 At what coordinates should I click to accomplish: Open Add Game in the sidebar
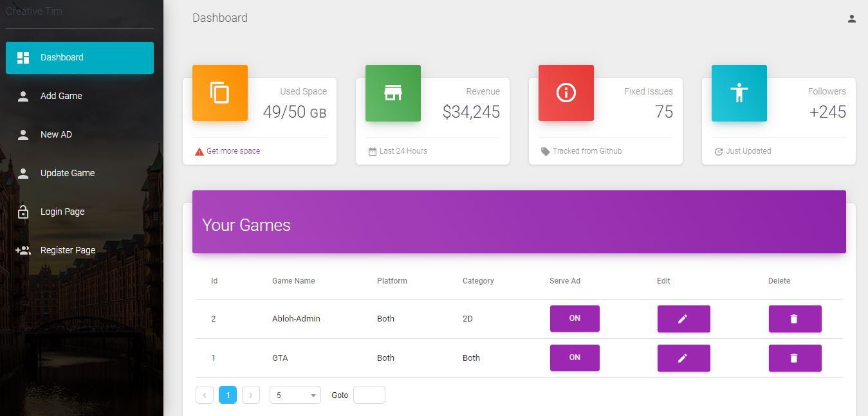pyautogui.click(x=61, y=96)
